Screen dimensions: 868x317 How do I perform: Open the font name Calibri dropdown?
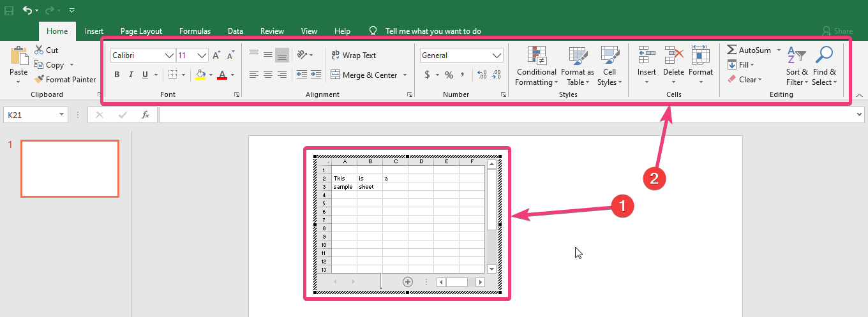170,55
